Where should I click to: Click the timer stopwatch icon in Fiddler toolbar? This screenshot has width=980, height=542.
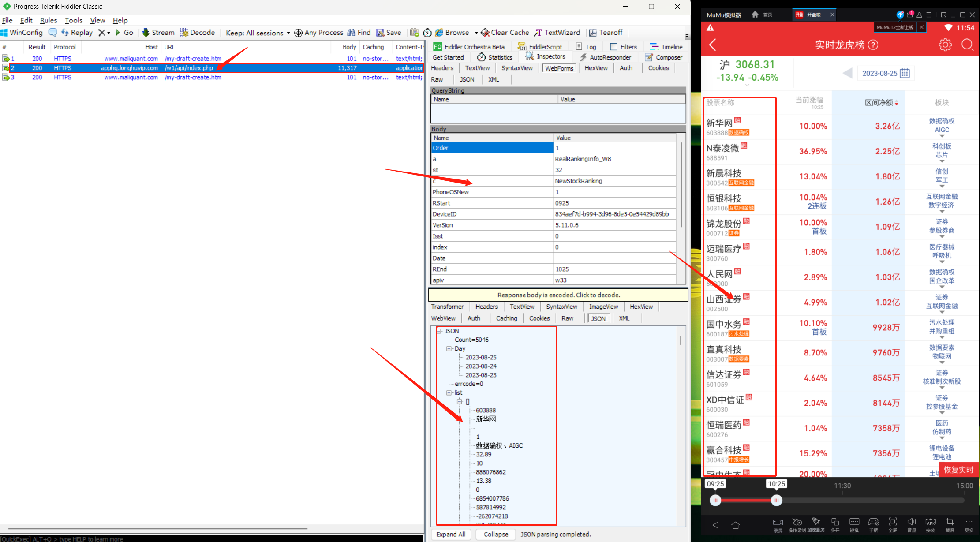tap(427, 33)
